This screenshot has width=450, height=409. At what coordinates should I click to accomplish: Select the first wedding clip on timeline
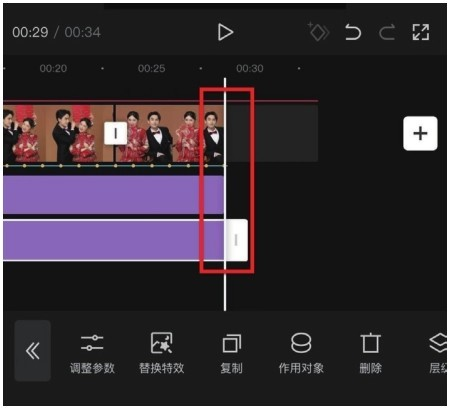point(58,134)
